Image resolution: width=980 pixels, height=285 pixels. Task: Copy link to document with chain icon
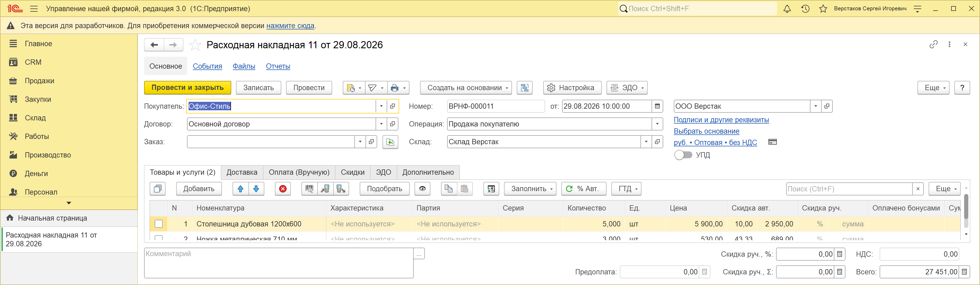point(933,45)
